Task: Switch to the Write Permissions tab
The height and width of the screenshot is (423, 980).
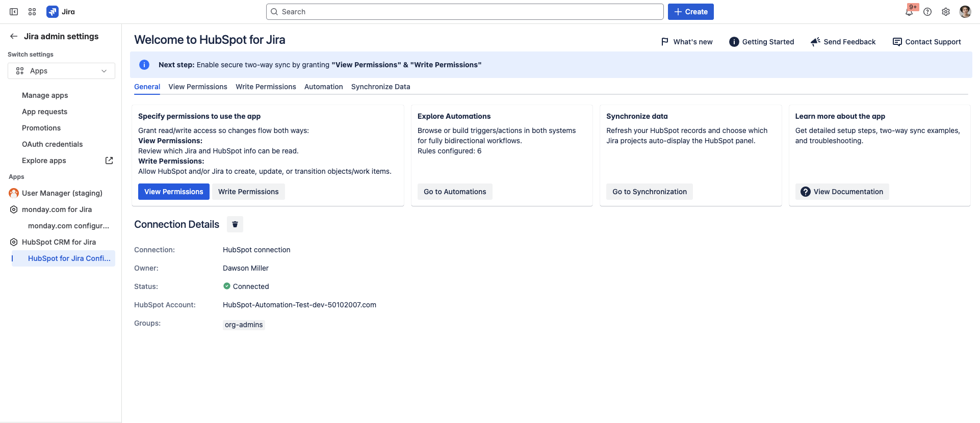Action: point(266,87)
